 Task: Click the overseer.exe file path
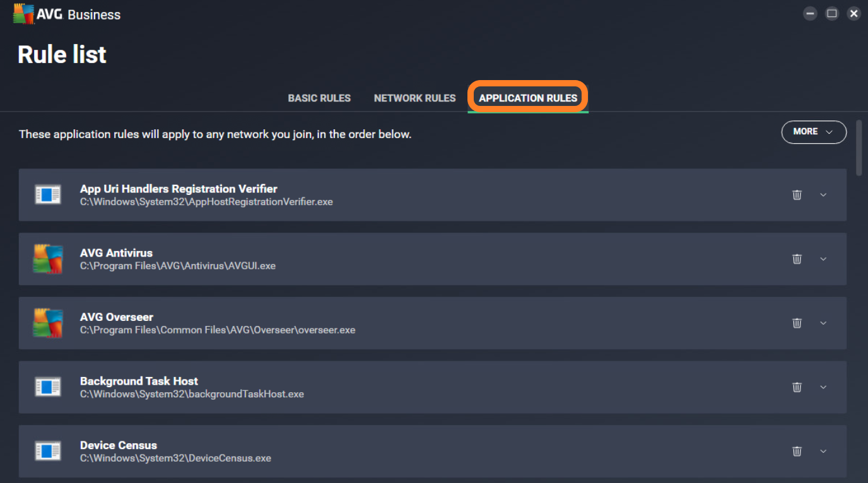pos(218,330)
